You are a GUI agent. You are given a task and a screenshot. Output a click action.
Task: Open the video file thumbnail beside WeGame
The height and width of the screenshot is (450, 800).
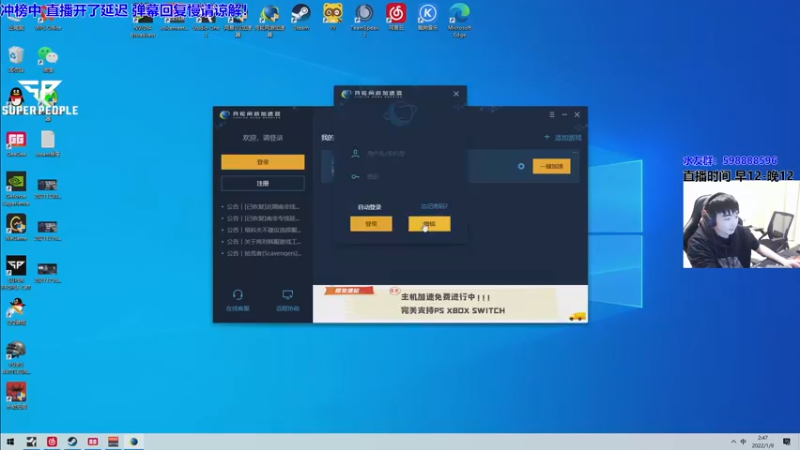pyautogui.click(x=47, y=230)
